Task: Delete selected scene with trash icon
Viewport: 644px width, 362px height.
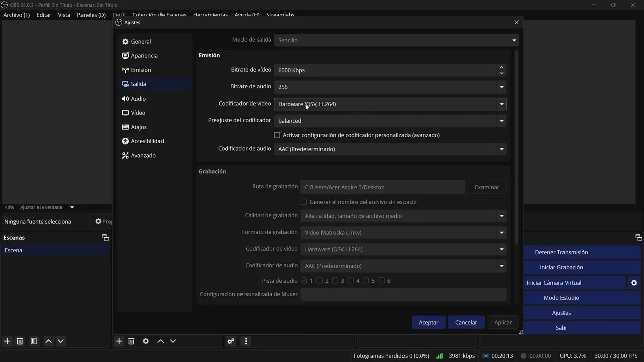Action: point(20,341)
